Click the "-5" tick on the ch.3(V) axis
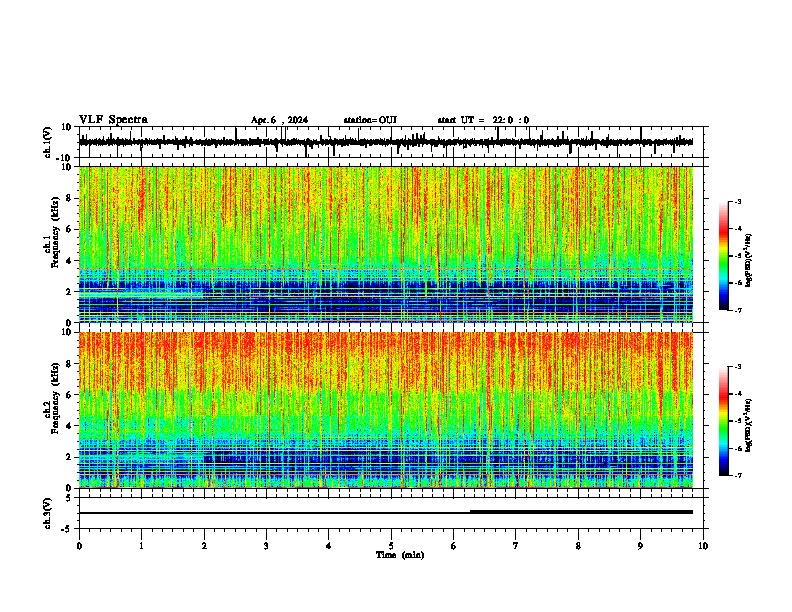 point(67,529)
